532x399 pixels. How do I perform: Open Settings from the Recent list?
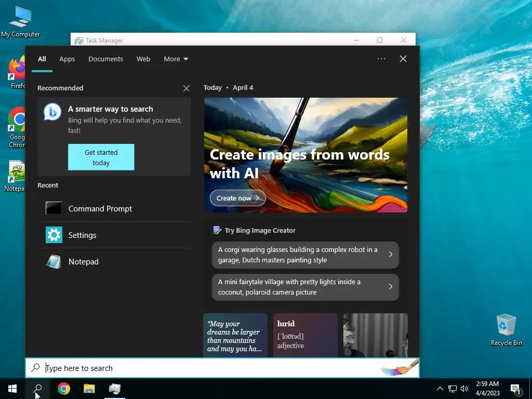point(114,235)
